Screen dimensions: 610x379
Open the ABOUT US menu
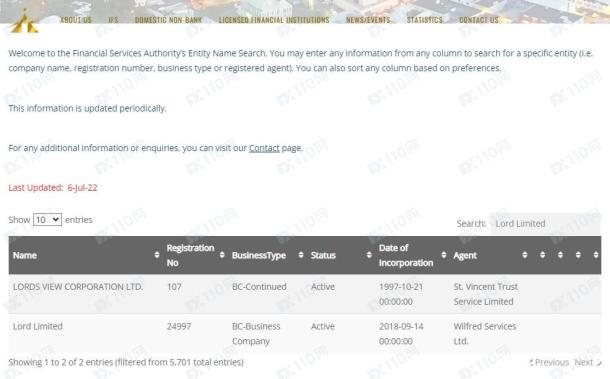click(x=76, y=20)
